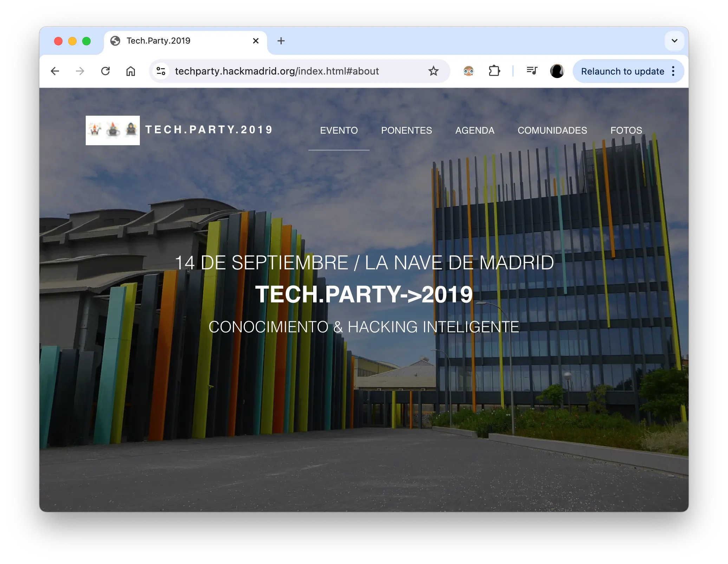Image resolution: width=728 pixels, height=564 pixels.
Task: Open the AGENDA navigation item
Action: pyautogui.click(x=475, y=130)
